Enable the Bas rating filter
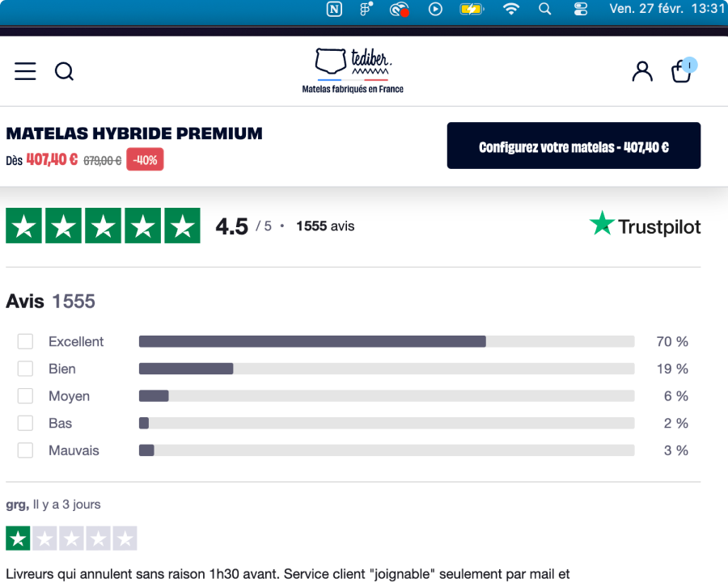This screenshot has height=587, width=728. [25, 423]
